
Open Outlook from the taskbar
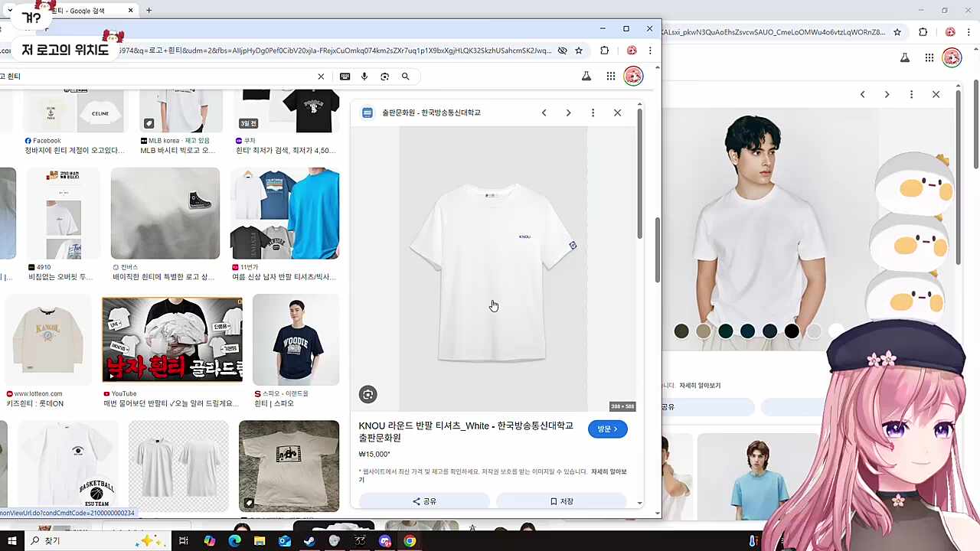(285, 541)
